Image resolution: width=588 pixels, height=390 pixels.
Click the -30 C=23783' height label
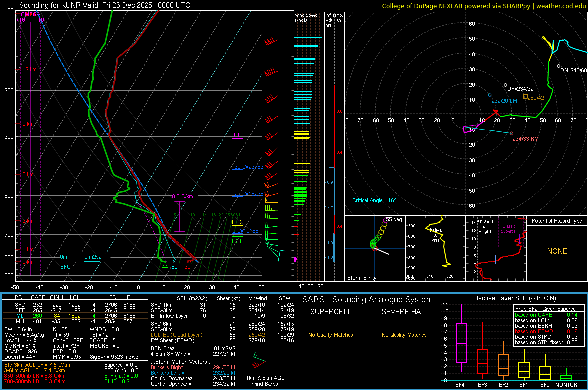tap(248, 167)
